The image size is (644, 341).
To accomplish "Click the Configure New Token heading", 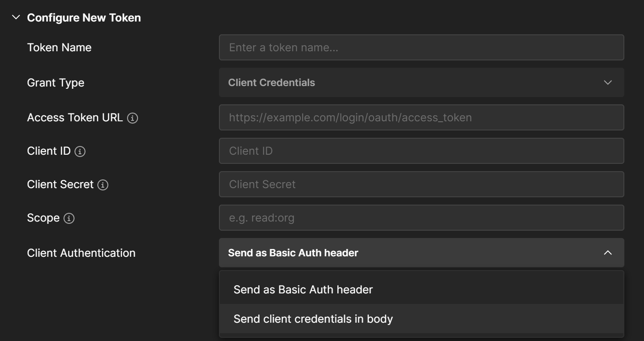I will click(x=84, y=17).
